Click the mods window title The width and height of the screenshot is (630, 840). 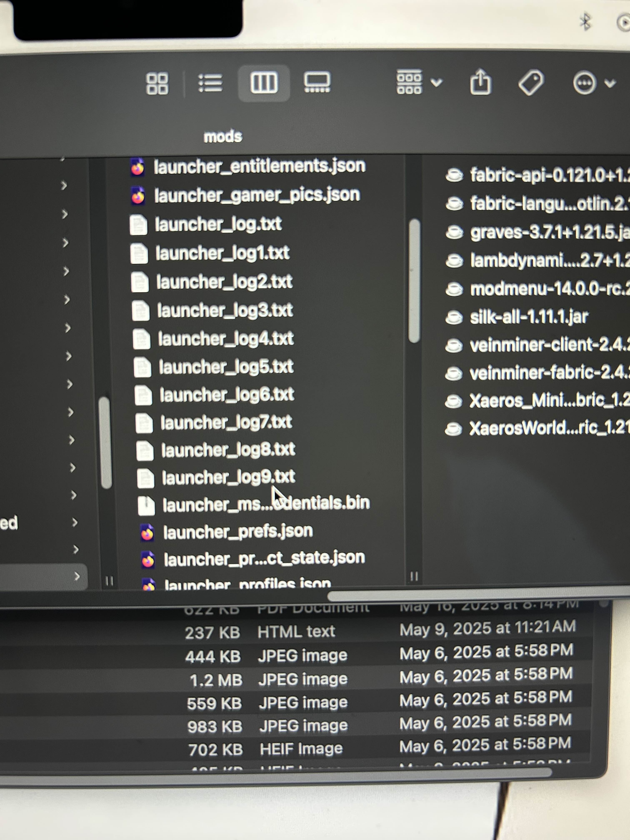pyautogui.click(x=223, y=137)
